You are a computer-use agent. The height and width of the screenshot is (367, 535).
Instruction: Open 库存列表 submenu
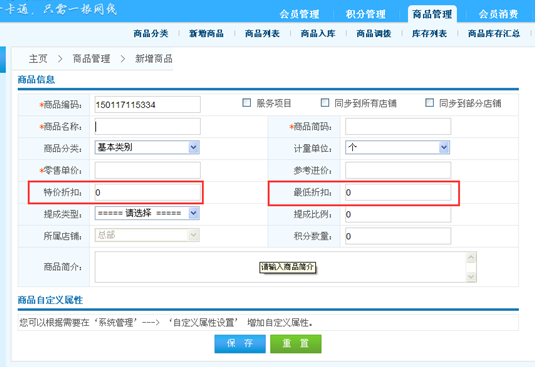(429, 33)
